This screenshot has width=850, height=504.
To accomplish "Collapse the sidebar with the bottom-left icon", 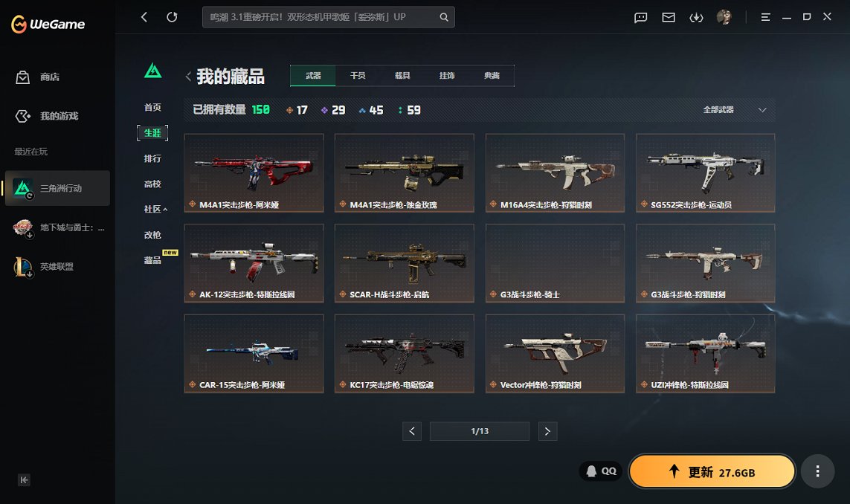I will click(24, 479).
